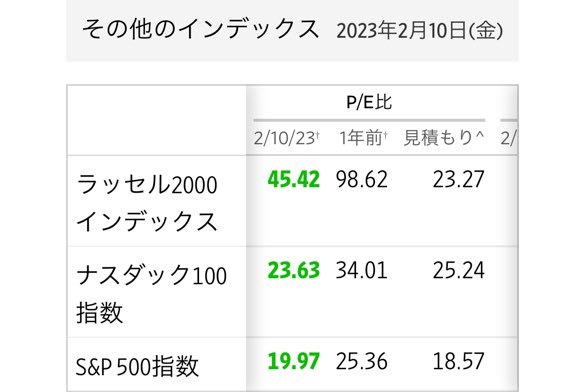Open the ナスダック100指数 row label
Viewport: 585px width, 392px height.
(151, 294)
